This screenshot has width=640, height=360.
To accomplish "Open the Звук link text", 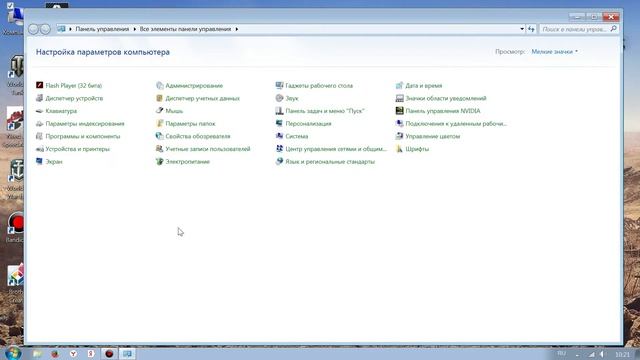I will (x=292, y=98).
